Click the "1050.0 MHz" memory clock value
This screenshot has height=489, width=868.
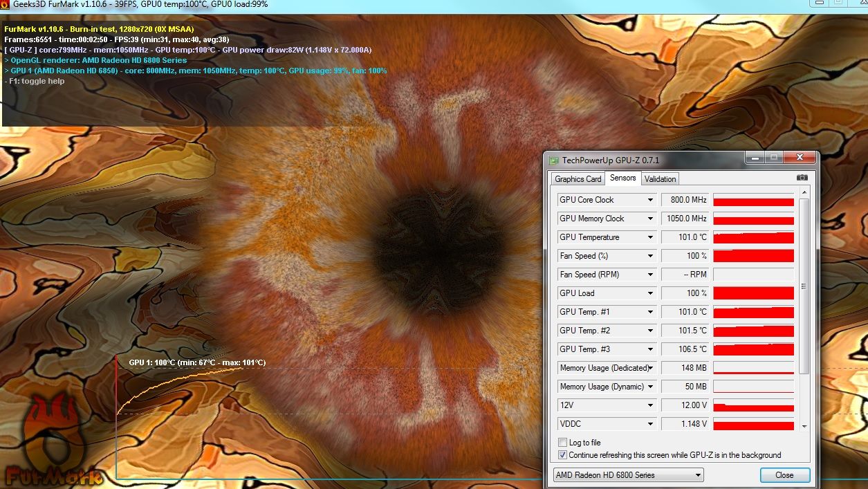[x=685, y=219]
